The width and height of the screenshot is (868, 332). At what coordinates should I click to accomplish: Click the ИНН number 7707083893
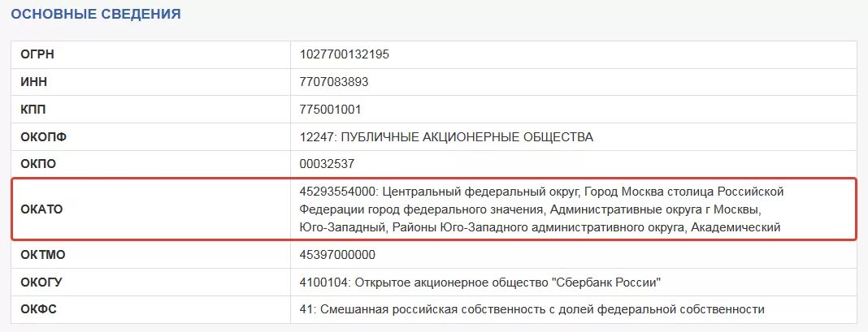coord(334,82)
